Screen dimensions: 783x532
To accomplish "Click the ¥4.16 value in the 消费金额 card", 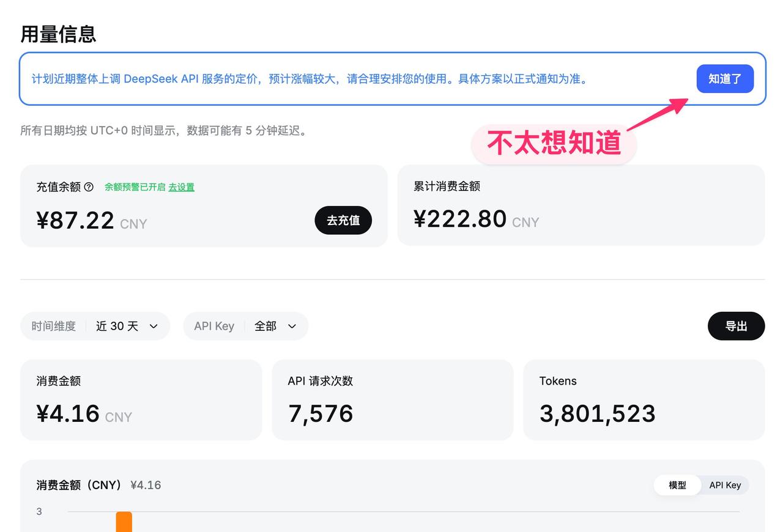I will click(x=68, y=414).
